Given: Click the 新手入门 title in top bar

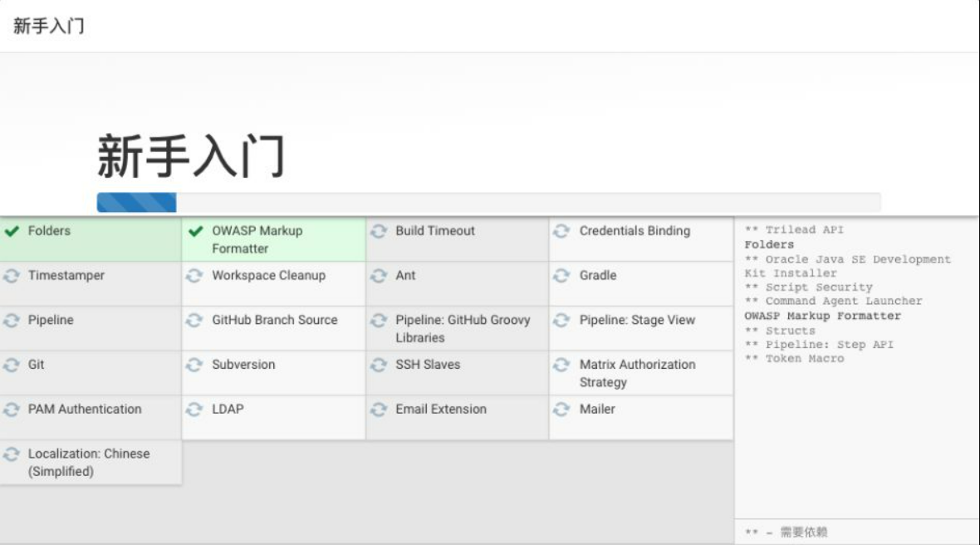Looking at the screenshot, I should pos(49,26).
